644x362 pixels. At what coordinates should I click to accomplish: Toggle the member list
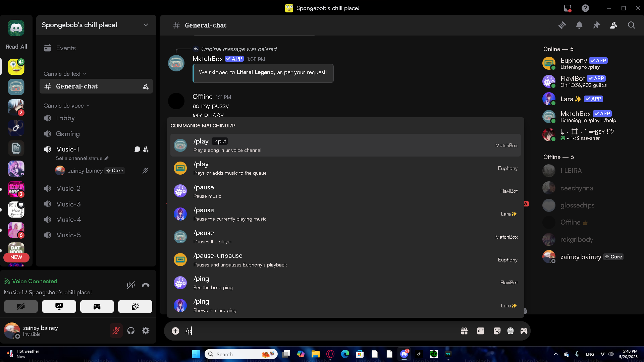click(613, 25)
